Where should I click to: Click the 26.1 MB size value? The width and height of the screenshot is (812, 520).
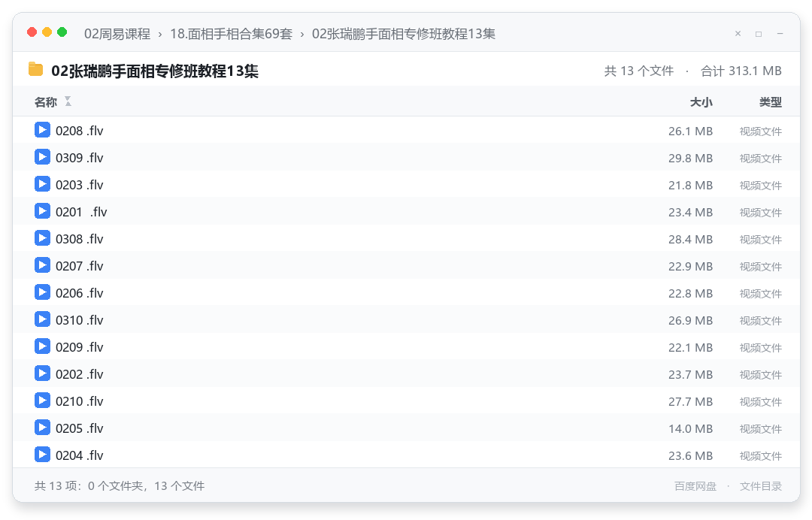click(x=690, y=132)
